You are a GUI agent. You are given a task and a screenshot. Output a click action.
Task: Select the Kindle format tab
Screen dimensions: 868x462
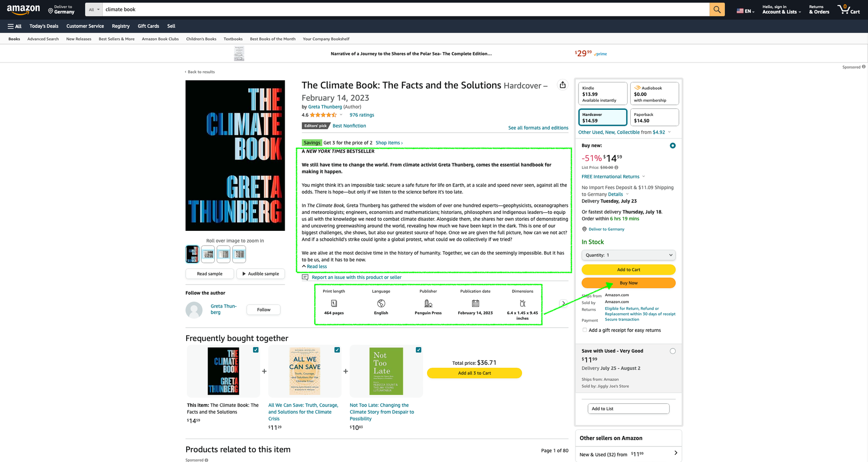click(603, 94)
